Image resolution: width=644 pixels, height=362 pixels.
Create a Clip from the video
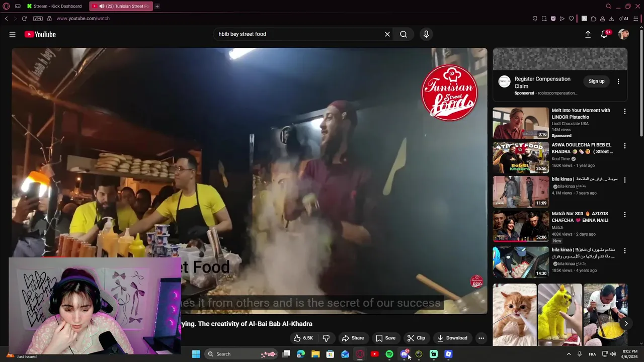(x=416, y=338)
